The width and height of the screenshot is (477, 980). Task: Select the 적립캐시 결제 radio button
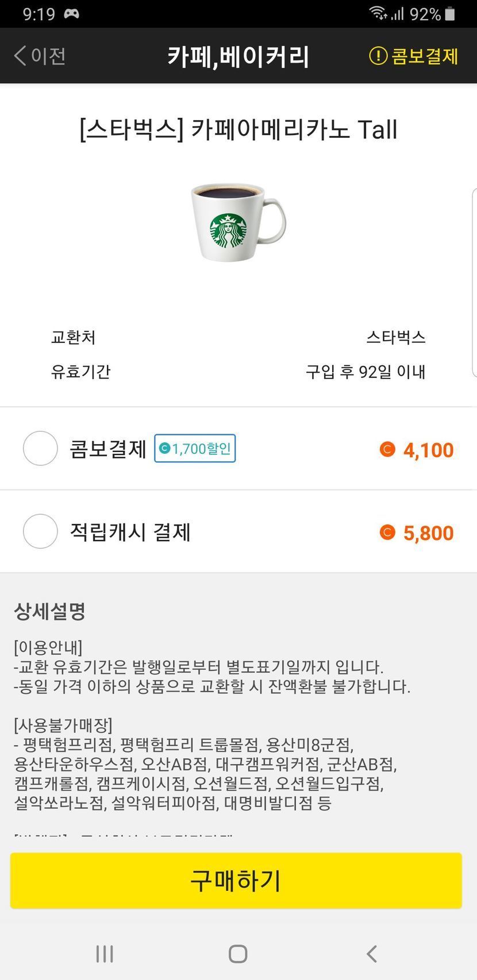point(40,532)
